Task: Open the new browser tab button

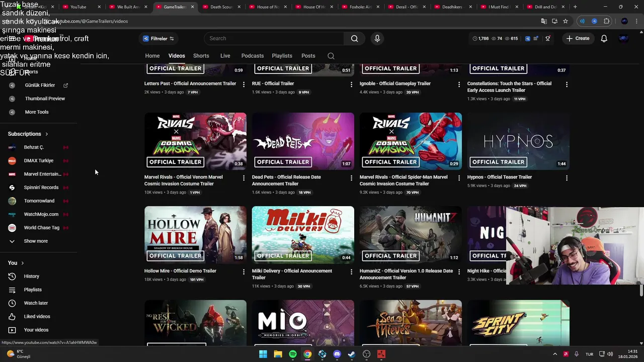Action: tap(575, 7)
